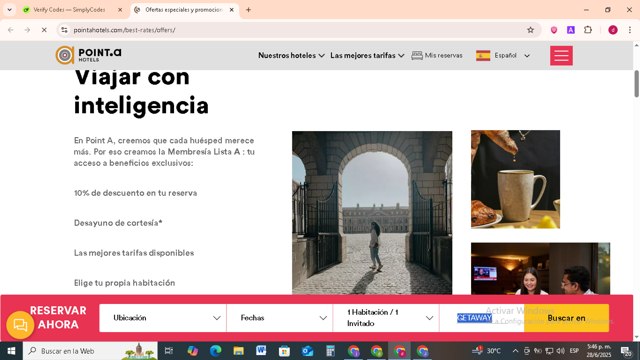The width and height of the screenshot is (640, 360).
Task: Click the ESP input language indicator
Action: click(x=574, y=351)
